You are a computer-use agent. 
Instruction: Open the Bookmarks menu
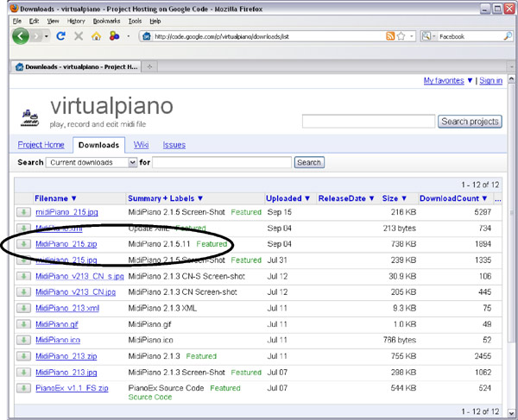[106, 21]
